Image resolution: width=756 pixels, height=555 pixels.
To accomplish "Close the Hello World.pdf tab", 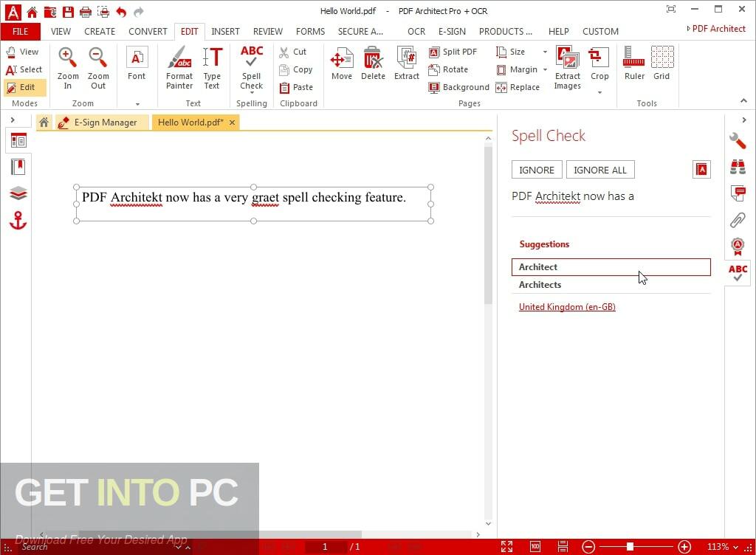I will (232, 123).
